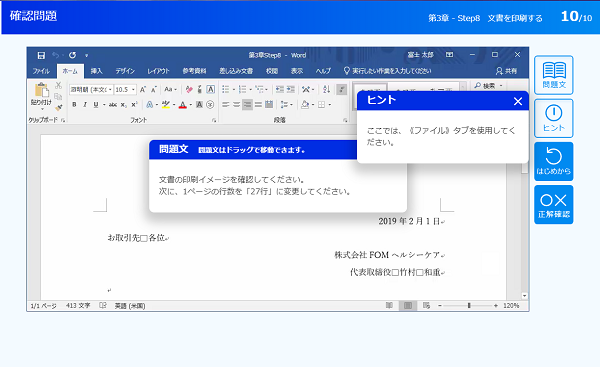The image size is (600, 367).
Task: Toggle Center paragraph alignment
Action: point(236,104)
